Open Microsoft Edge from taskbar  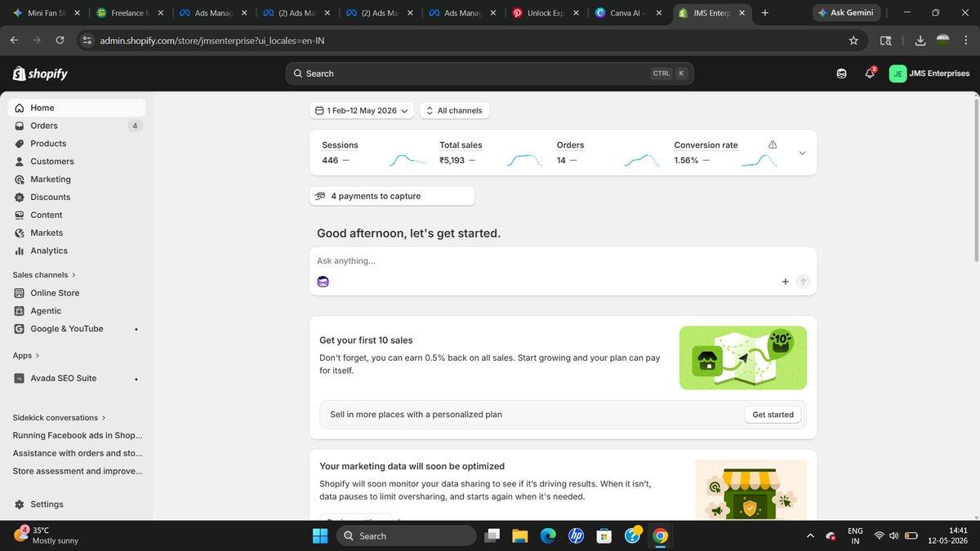pos(548,535)
